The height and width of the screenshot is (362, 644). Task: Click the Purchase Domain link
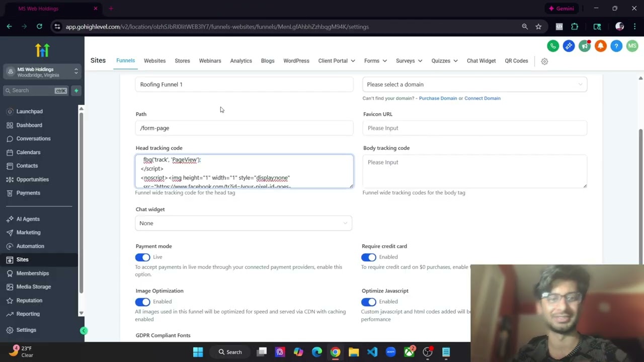(438, 99)
